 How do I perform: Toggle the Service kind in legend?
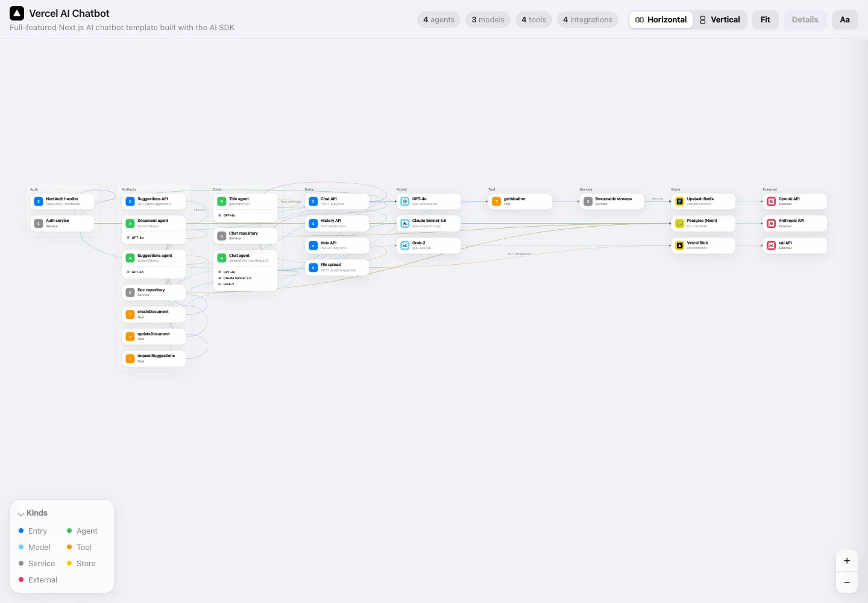coord(37,563)
